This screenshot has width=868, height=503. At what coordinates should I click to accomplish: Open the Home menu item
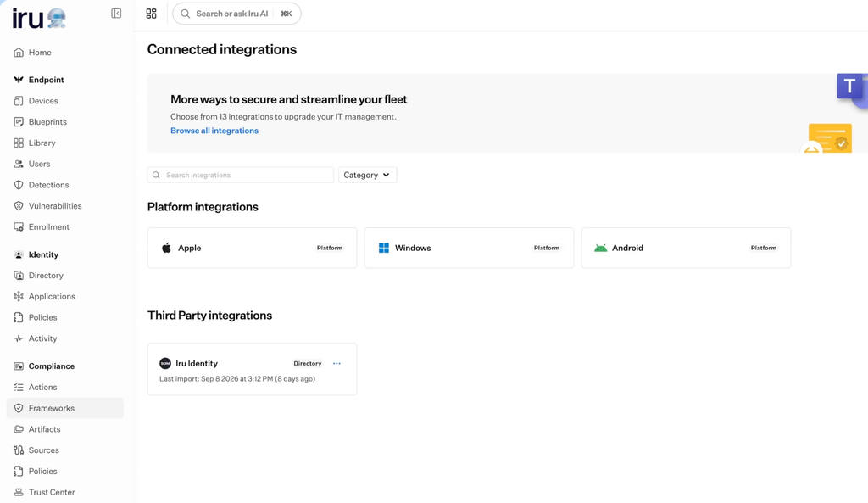tap(64, 52)
